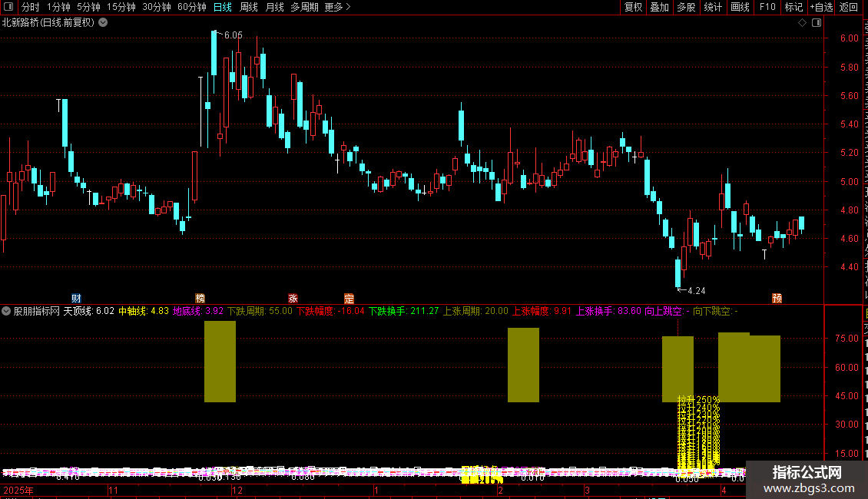The width and height of the screenshot is (868, 499).
Task: Switch to 周线 weekly chart
Action: tap(249, 7)
